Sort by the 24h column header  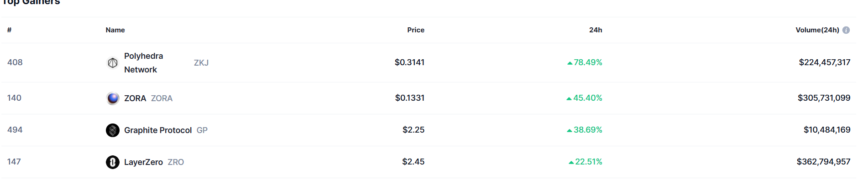596,30
